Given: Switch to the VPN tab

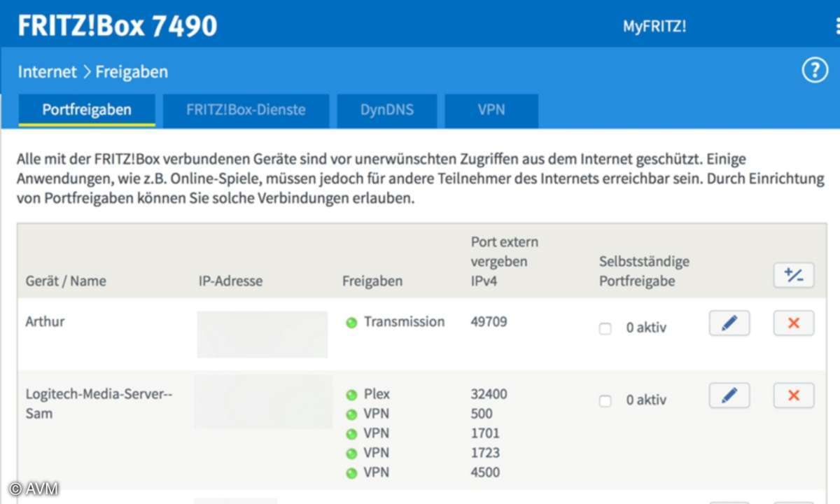Looking at the screenshot, I should click(491, 110).
